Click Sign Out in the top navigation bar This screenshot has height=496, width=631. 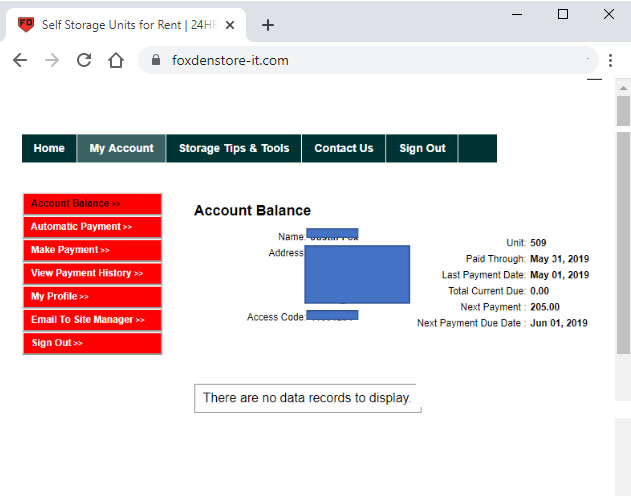422,148
